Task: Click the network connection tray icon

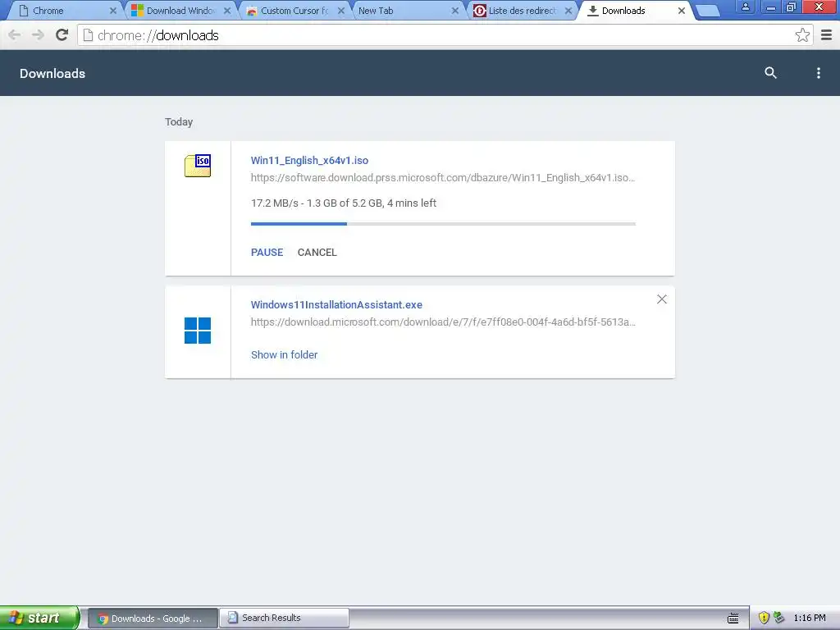Action: (x=778, y=618)
